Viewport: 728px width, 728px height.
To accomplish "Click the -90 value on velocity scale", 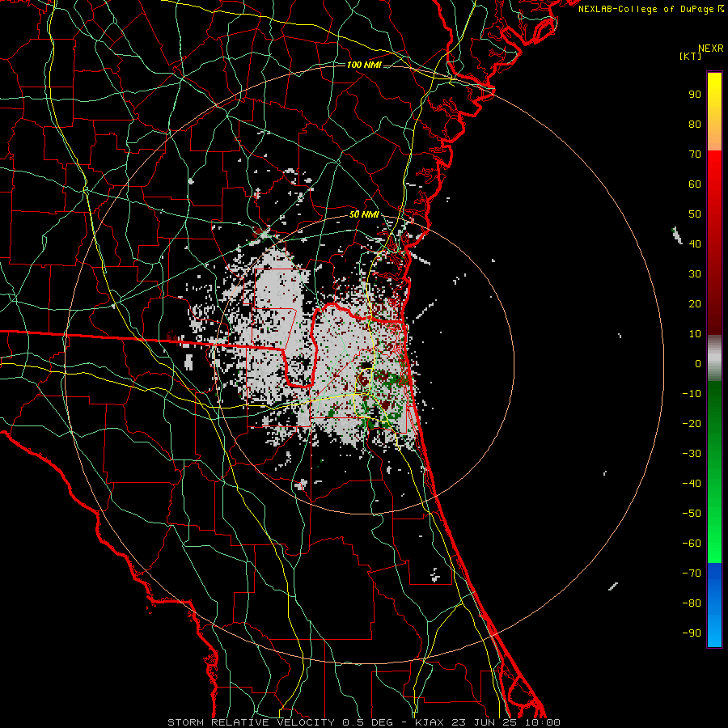I will coord(692,633).
